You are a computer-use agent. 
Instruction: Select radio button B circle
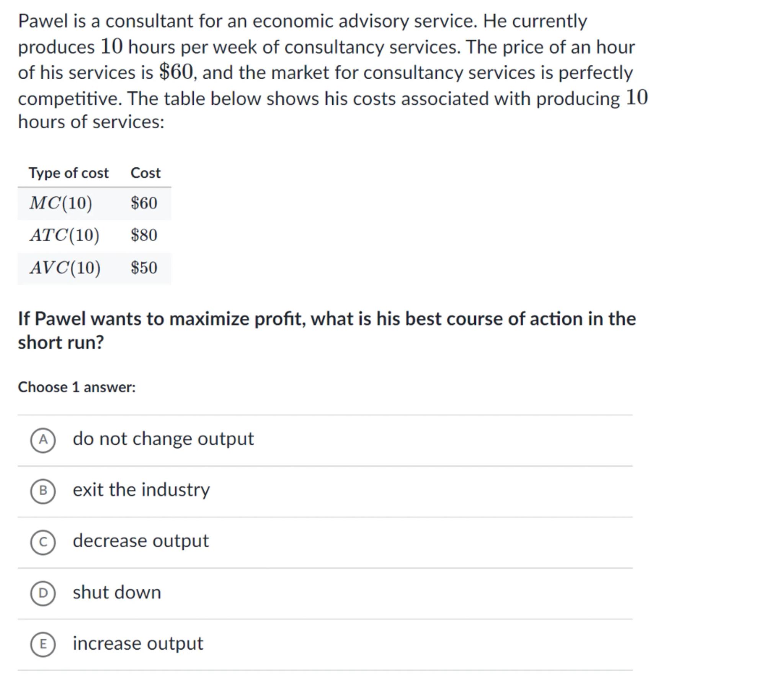[x=43, y=491]
